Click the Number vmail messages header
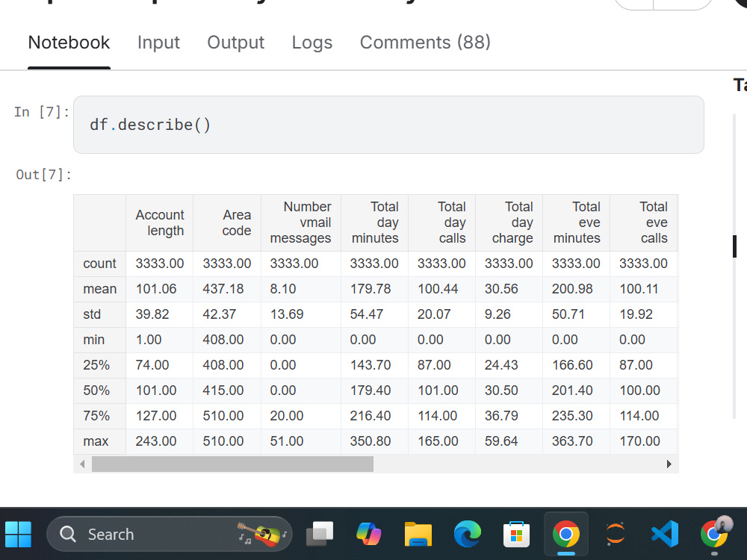The width and height of the screenshot is (747, 560). coord(301,223)
